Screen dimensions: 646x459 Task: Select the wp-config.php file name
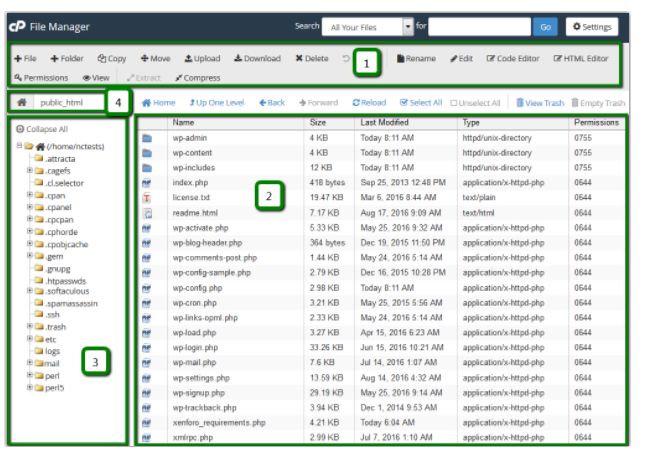click(x=197, y=288)
